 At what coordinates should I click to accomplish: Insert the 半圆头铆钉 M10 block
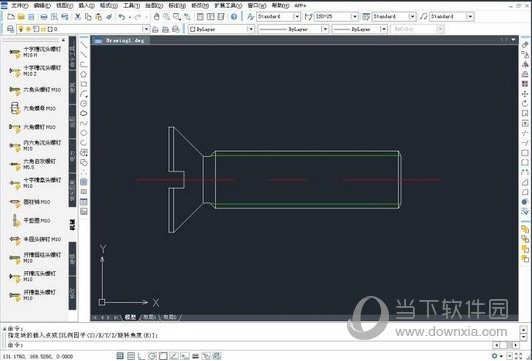(35, 239)
